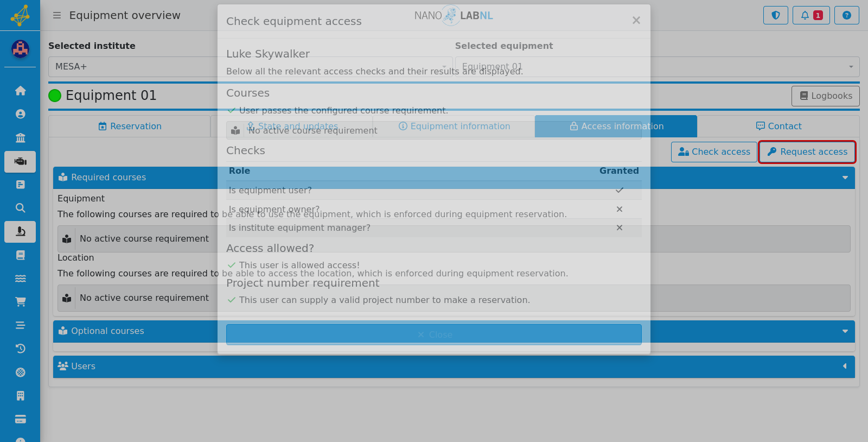Viewport: 868px width, 442px height.
Task: Click the 'Is institute equipment manager?' row text
Action: coord(299,228)
